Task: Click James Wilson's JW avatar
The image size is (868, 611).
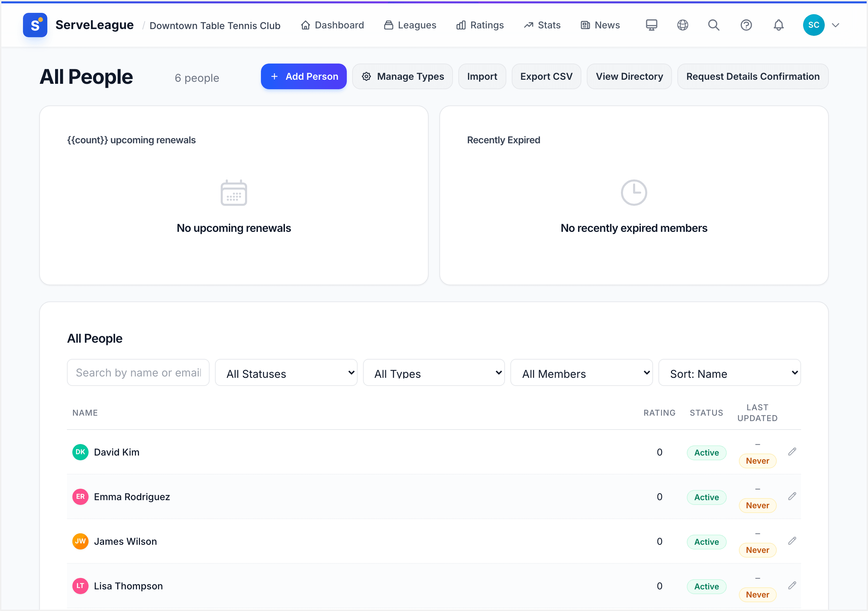Action: click(80, 541)
